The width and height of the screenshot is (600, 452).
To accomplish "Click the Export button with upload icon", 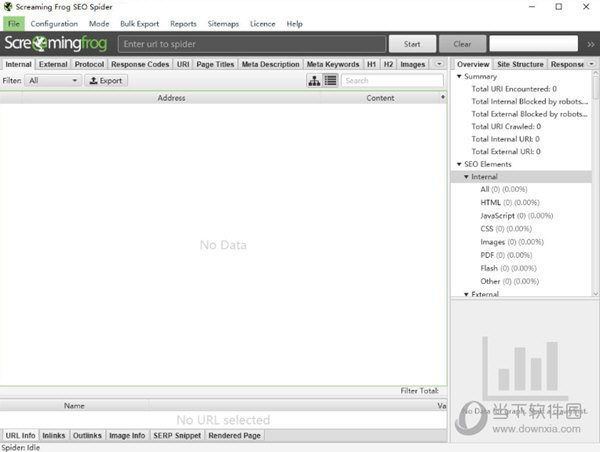I will (106, 81).
